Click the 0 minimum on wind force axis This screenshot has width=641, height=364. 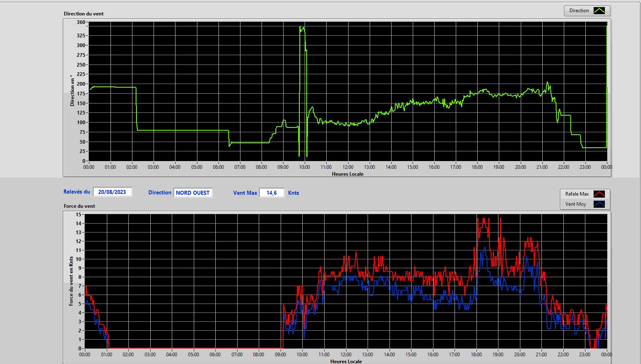[x=80, y=348]
